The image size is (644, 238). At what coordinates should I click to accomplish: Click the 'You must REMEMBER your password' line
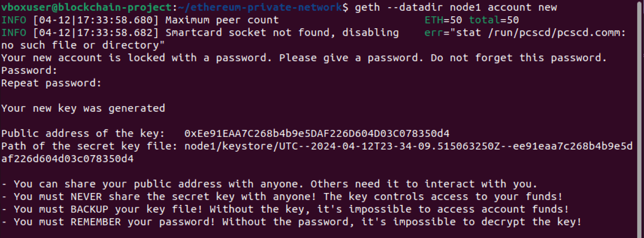tap(291, 222)
